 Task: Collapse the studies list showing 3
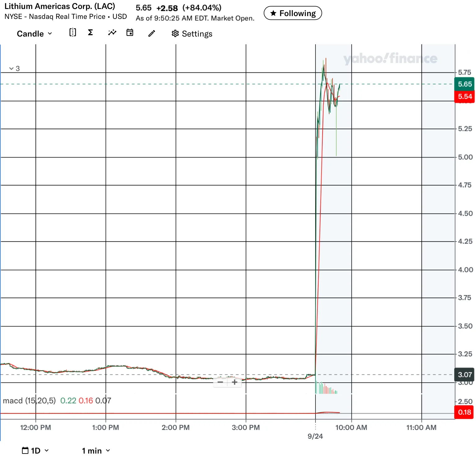tap(14, 68)
